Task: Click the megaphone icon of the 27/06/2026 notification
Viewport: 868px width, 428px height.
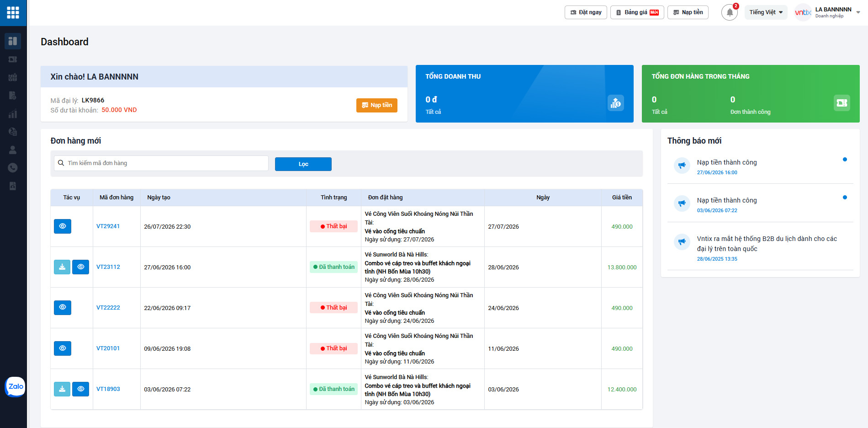Action: (x=682, y=165)
